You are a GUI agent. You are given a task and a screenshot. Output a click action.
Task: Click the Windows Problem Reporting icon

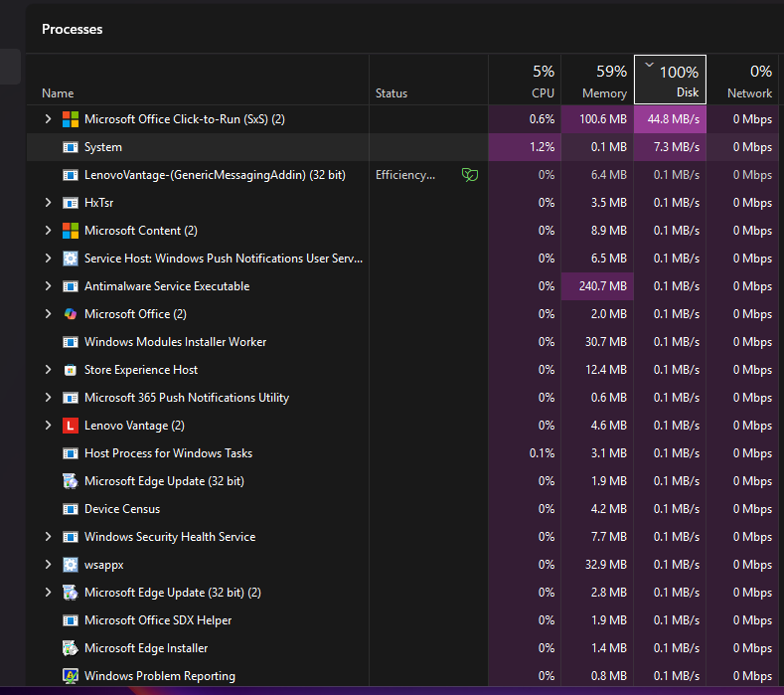71,676
